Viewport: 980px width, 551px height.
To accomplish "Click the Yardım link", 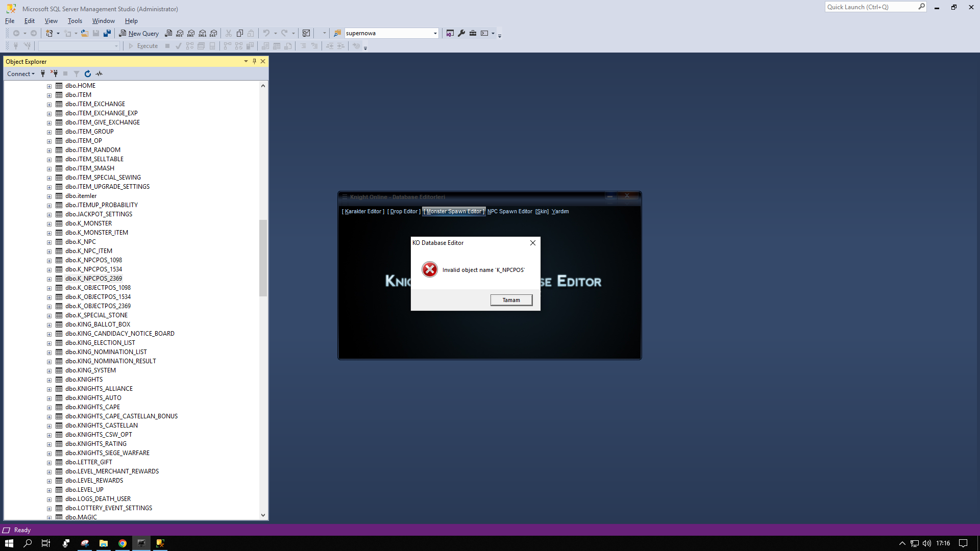I will [x=560, y=211].
